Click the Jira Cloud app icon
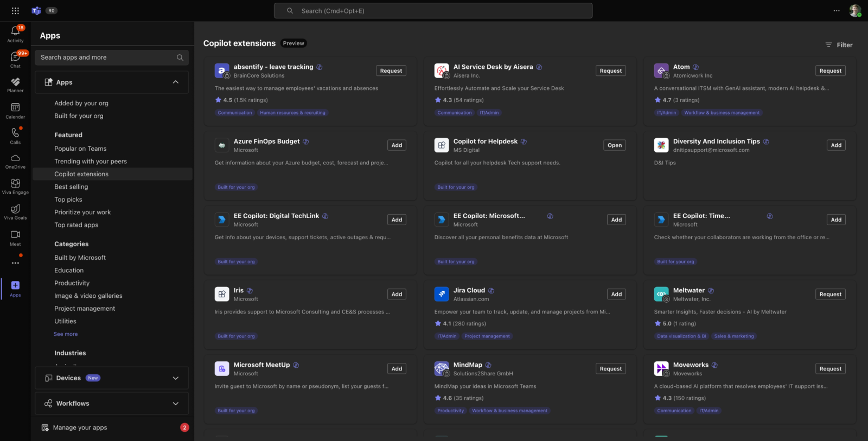This screenshot has height=441, width=868. (442, 294)
